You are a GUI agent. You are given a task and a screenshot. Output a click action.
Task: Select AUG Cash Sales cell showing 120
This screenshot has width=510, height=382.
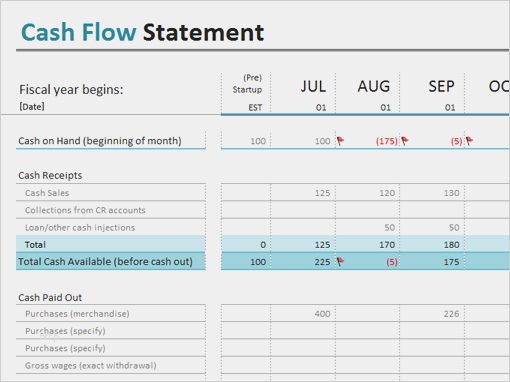[368, 193]
